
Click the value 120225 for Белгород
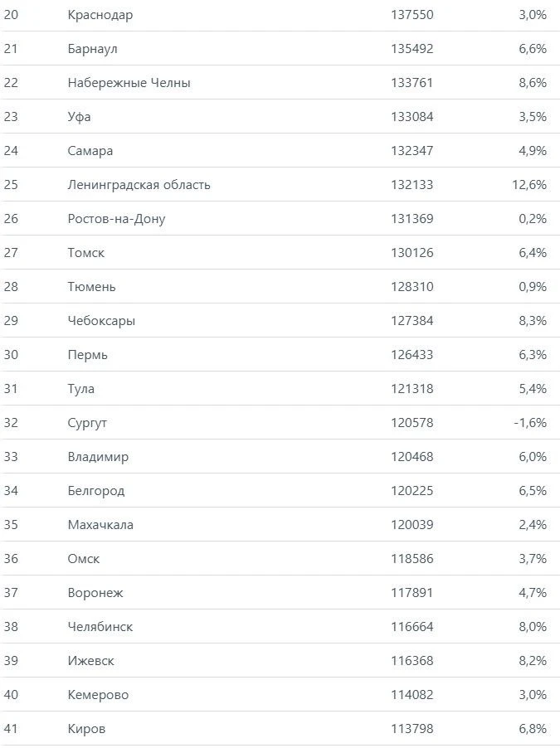click(412, 491)
